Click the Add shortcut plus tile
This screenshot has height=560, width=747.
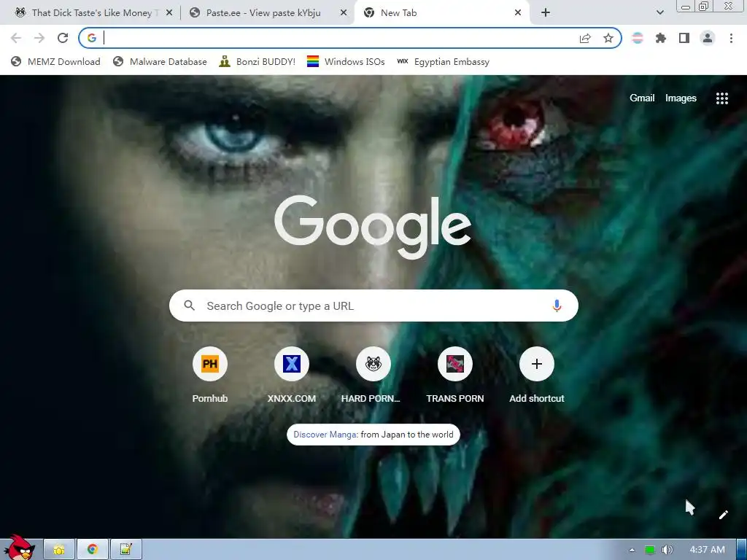[x=536, y=364]
